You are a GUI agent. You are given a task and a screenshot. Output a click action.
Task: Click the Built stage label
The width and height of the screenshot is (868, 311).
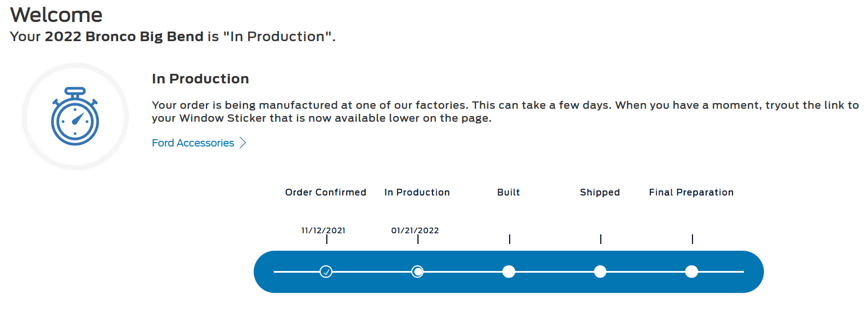509,192
